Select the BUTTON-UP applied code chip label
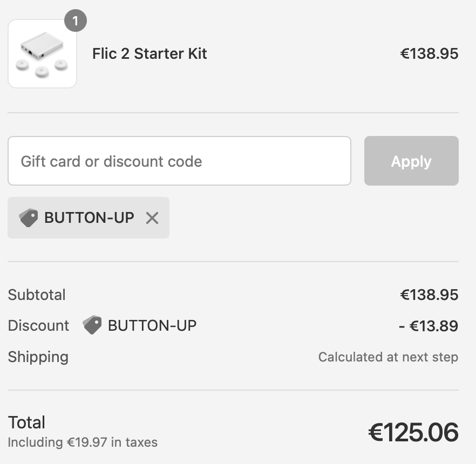 click(89, 218)
